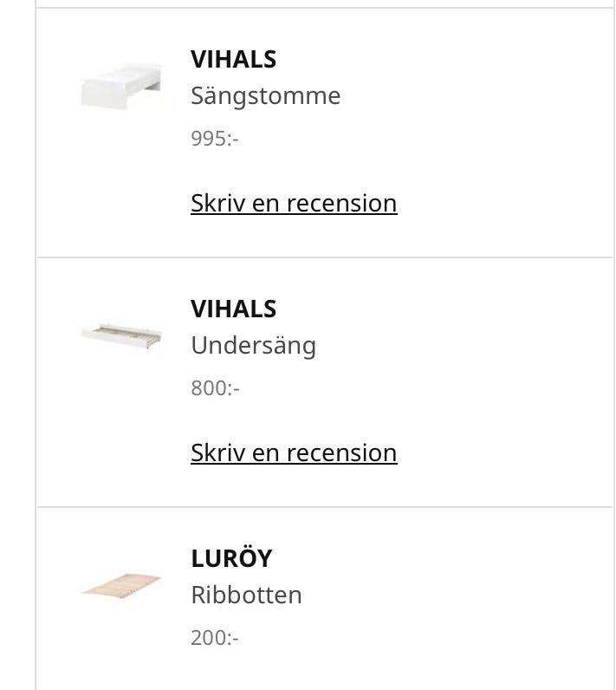The image size is (616, 690).
Task: Click the Sängstomme description text
Action: tap(265, 95)
